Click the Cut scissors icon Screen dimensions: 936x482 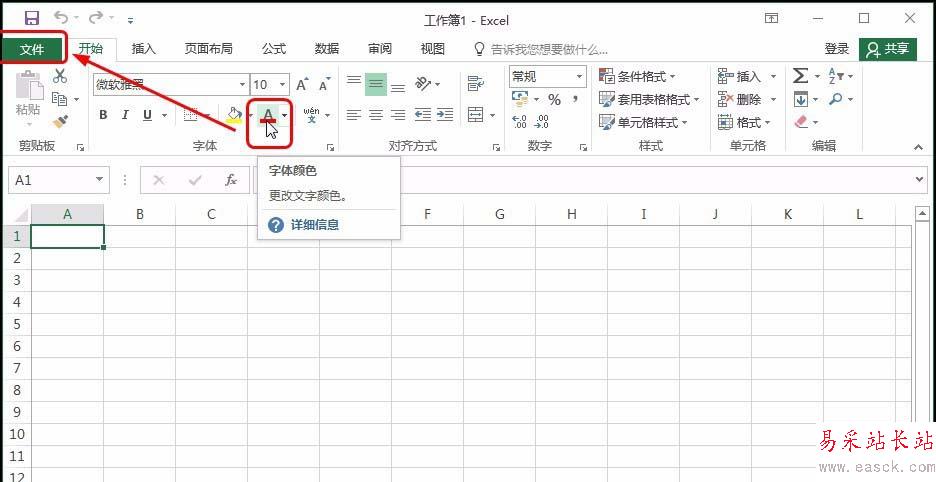click(x=60, y=76)
